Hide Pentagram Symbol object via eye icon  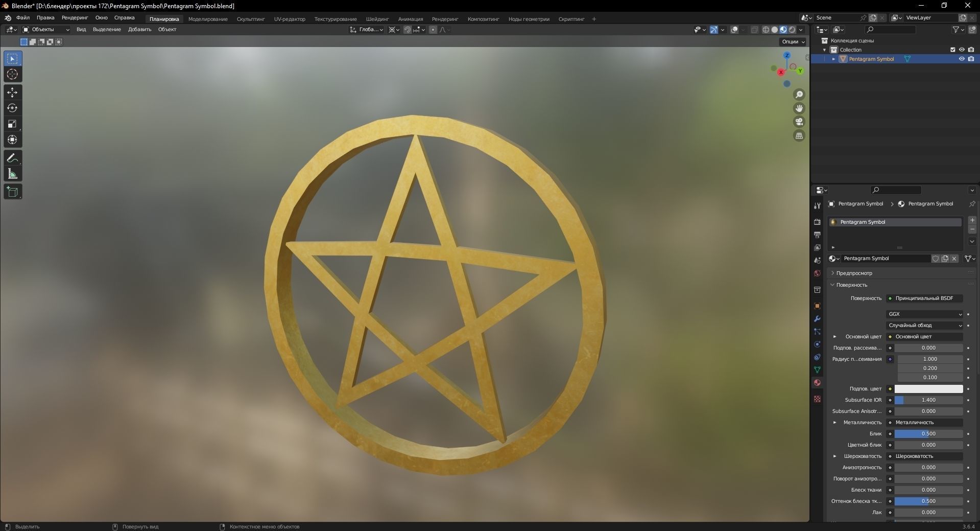pyautogui.click(x=962, y=59)
